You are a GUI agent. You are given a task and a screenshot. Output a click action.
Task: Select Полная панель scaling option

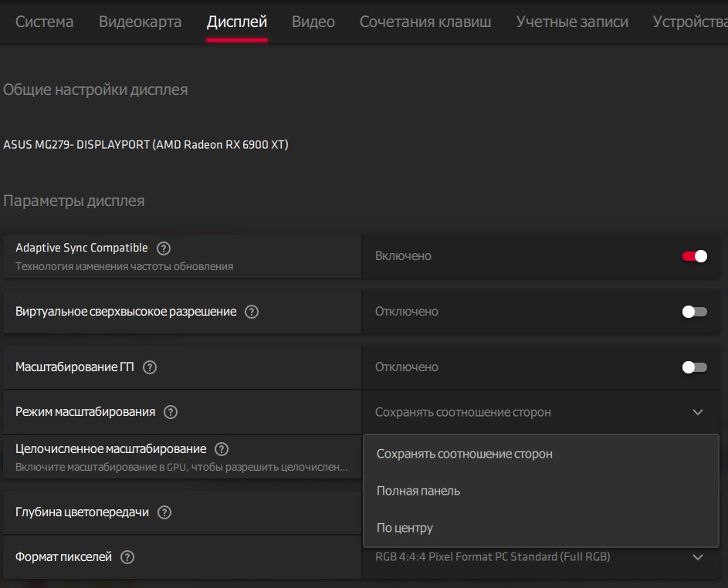click(x=418, y=491)
